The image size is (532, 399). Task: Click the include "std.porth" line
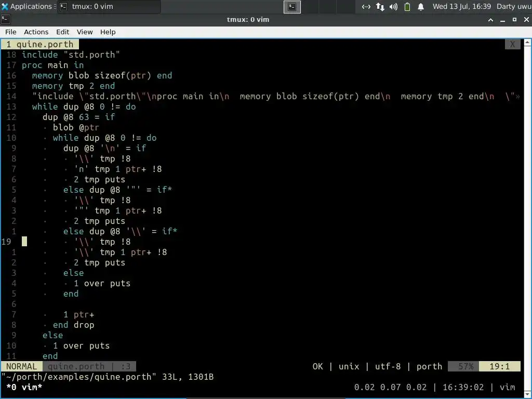point(71,55)
